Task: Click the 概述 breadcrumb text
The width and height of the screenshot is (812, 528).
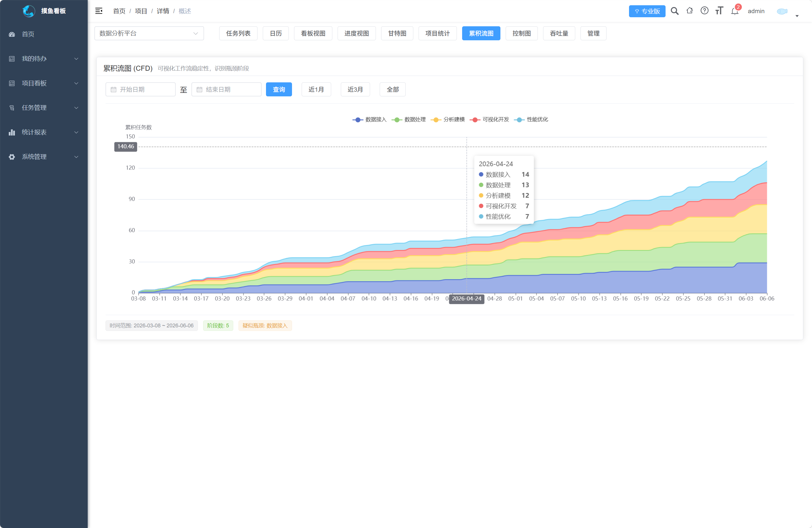Action: 184,11
